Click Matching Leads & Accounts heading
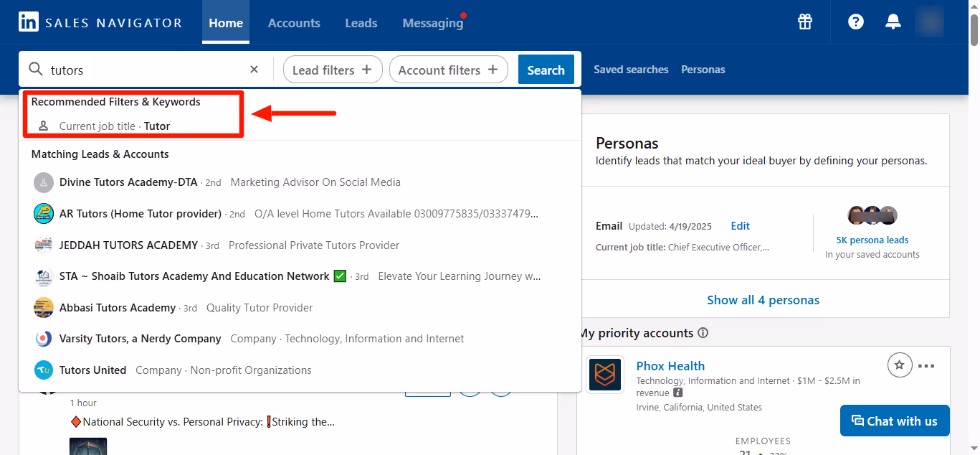The height and width of the screenshot is (455, 980). pos(100,154)
